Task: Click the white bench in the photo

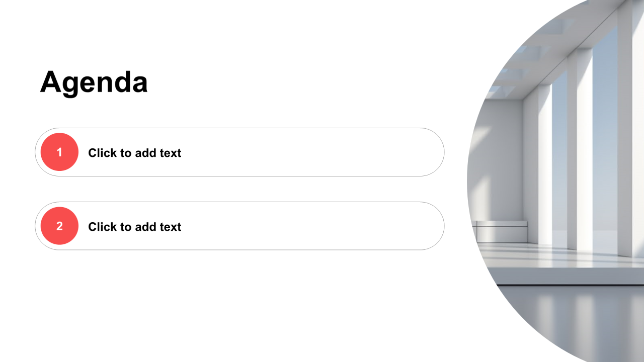Action: click(501, 231)
